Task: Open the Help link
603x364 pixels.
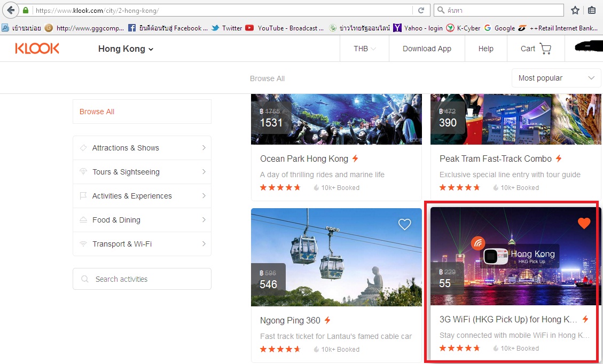Action: 485,49
